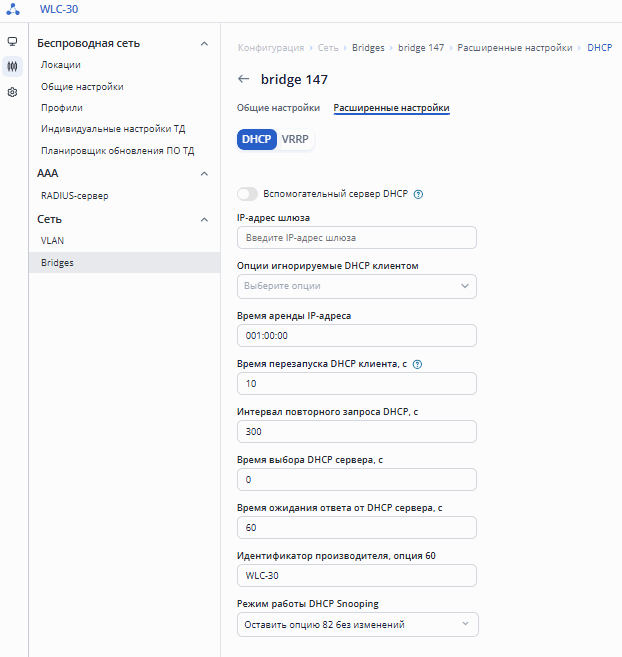Open the Расширенные настройки tab
The image size is (622, 657).
pos(391,108)
